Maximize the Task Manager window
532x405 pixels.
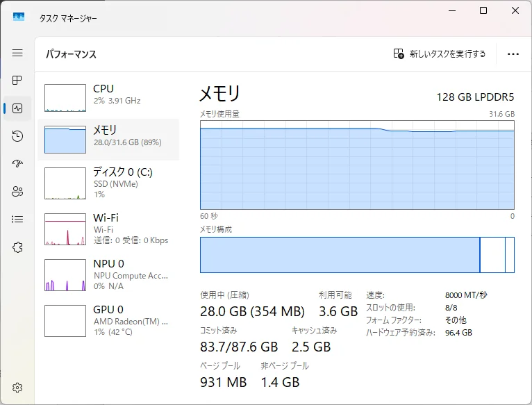(483, 10)
